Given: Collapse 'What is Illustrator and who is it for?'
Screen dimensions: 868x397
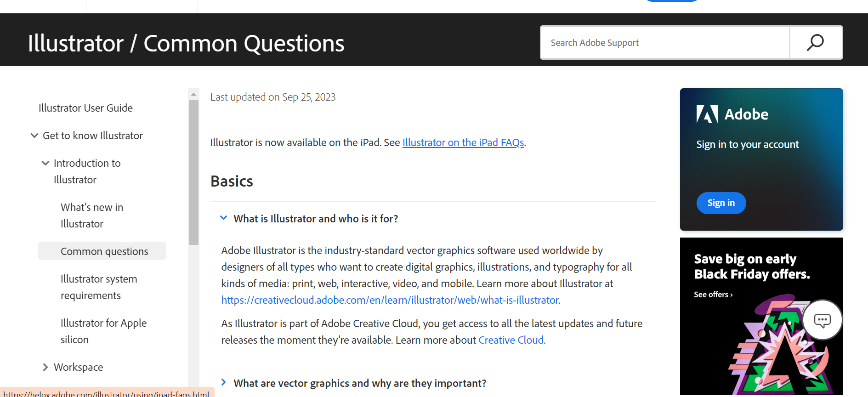Looking at the screenshot, I should 224,218.
